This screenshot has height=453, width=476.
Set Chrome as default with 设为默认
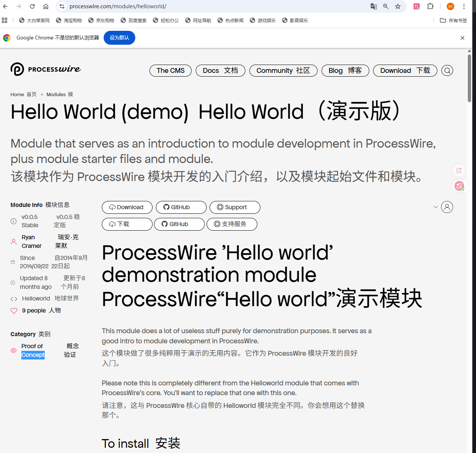tap(119, 38)
